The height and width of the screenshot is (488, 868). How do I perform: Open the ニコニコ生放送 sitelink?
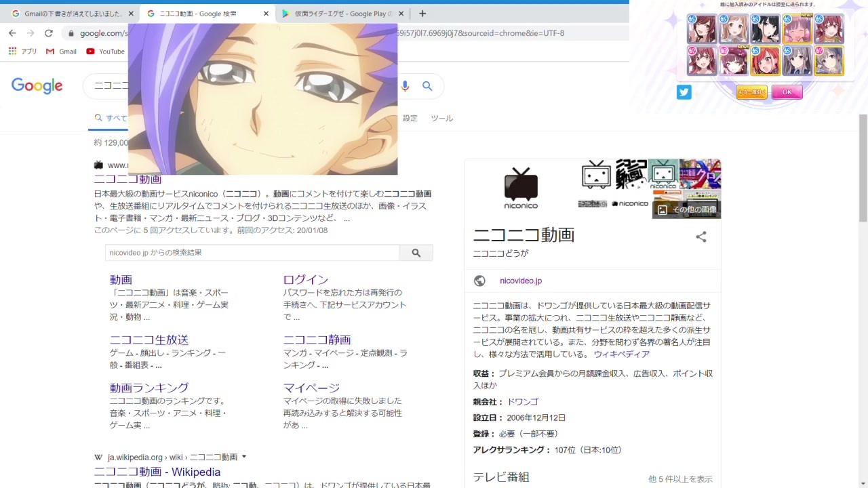[x=149, y=340]
